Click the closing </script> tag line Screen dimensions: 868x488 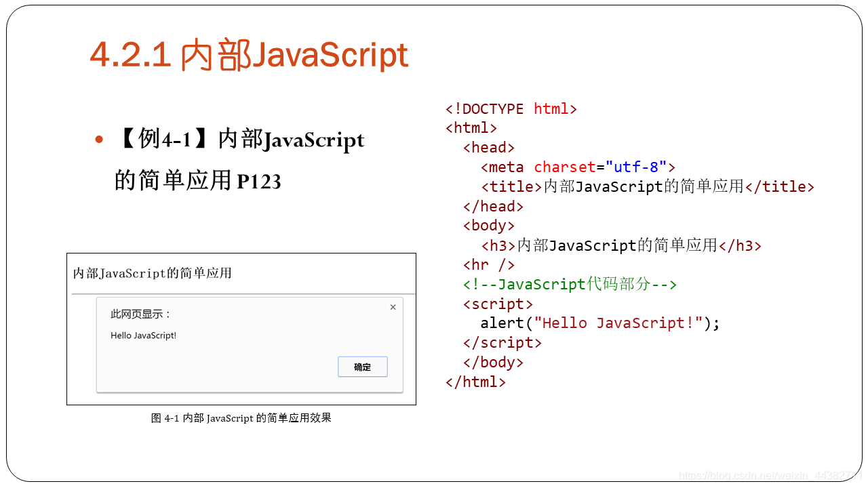(502, 342)
